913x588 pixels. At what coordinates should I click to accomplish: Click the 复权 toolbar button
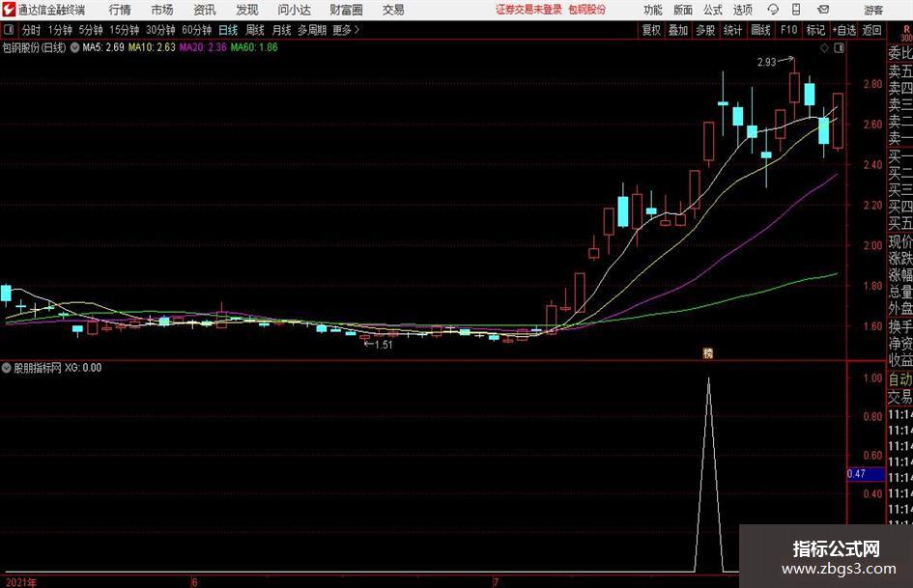(651, 30)
